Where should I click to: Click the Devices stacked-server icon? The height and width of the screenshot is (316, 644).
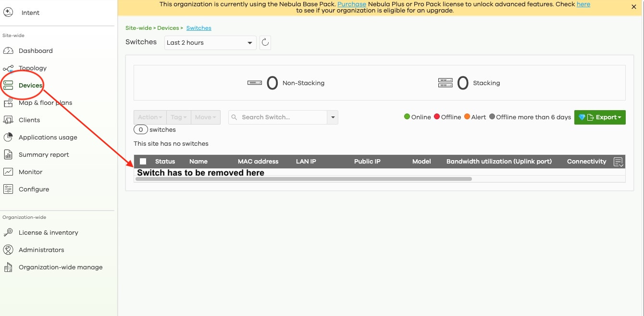tap(8, 85)
